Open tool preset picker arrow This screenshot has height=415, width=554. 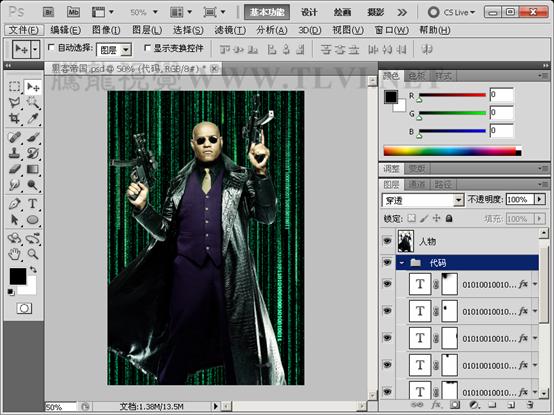pos(35,49)
